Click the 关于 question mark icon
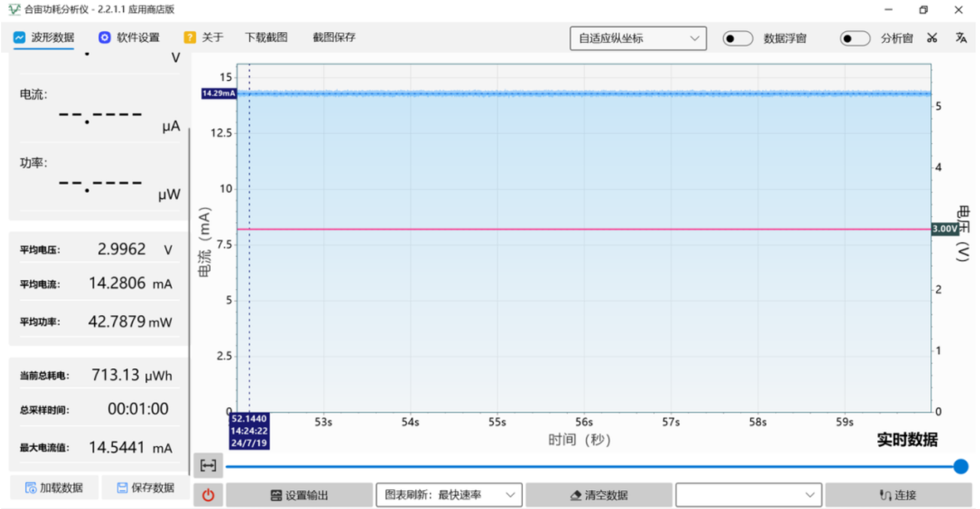The height and width of the screenshot is (509, 980). click(x=190, y=37)
